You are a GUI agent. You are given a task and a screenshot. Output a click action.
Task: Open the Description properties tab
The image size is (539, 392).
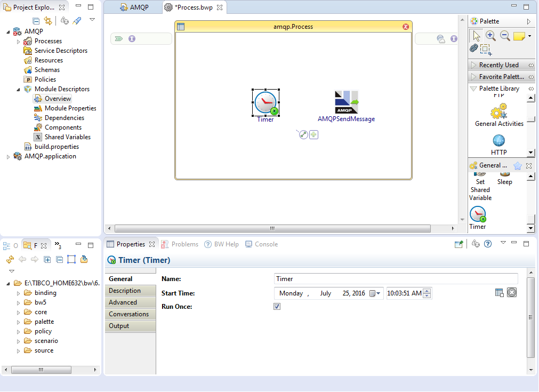pos(130,291)
